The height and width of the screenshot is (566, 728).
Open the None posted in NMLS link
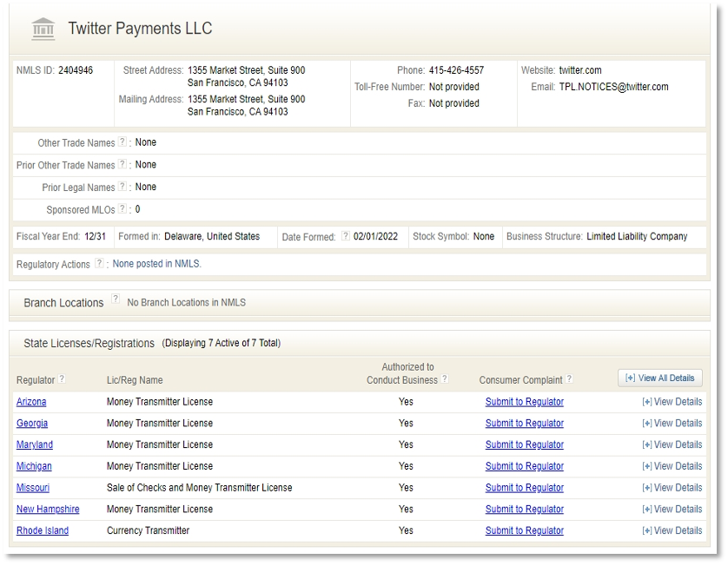pos(156,264)
